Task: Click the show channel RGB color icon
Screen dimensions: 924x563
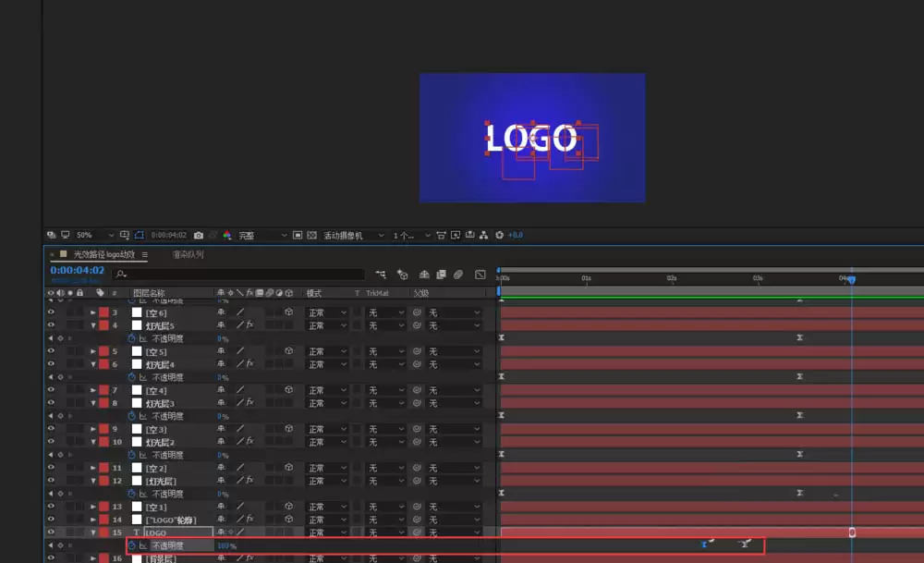Action: tap(227, 235)
